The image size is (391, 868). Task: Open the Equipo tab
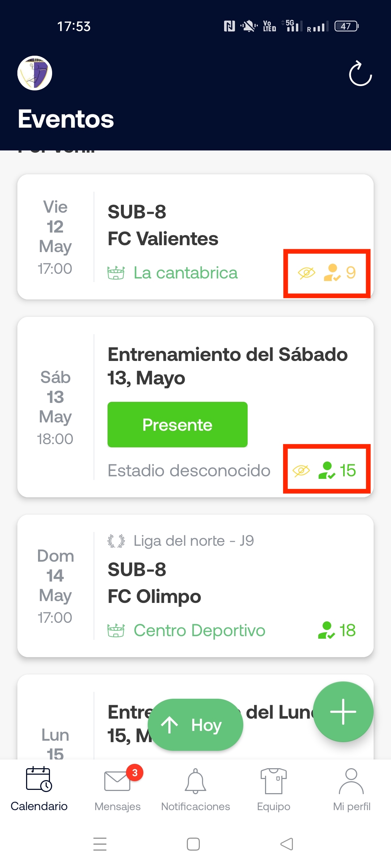pos(274,789)
